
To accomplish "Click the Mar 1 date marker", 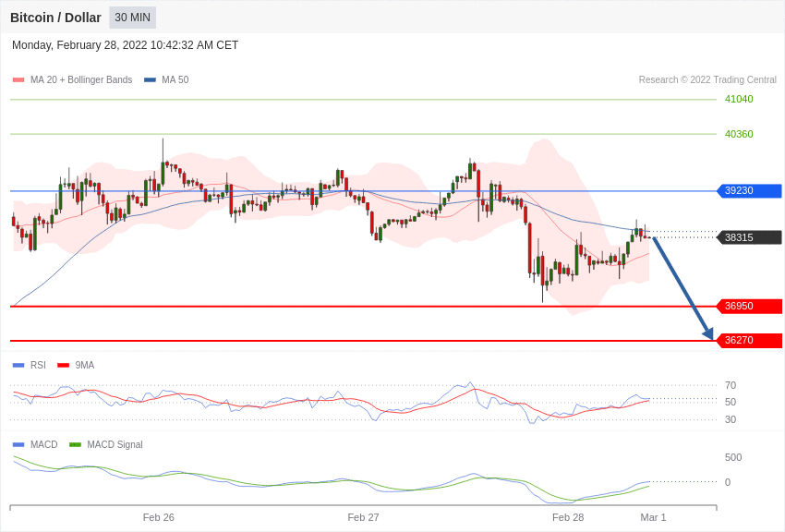I will (653, 517).
